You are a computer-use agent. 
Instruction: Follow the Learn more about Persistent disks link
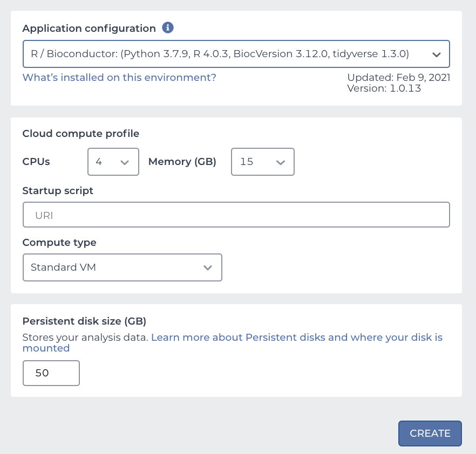[233, 343]
